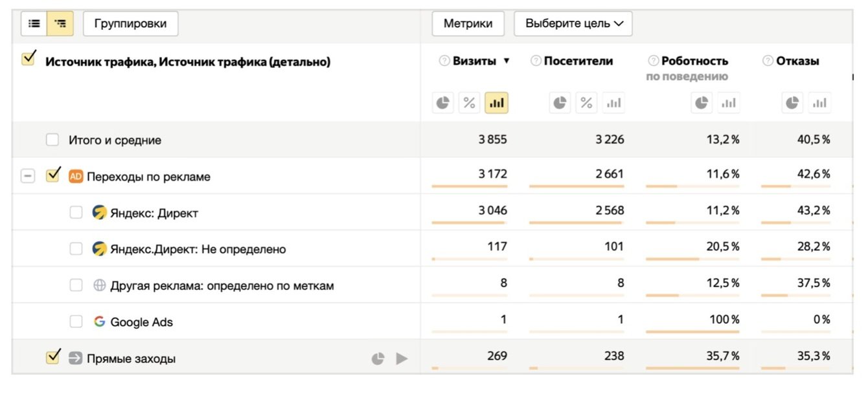
Task: Select the tree view icon
Action: (x=60, y=24)
